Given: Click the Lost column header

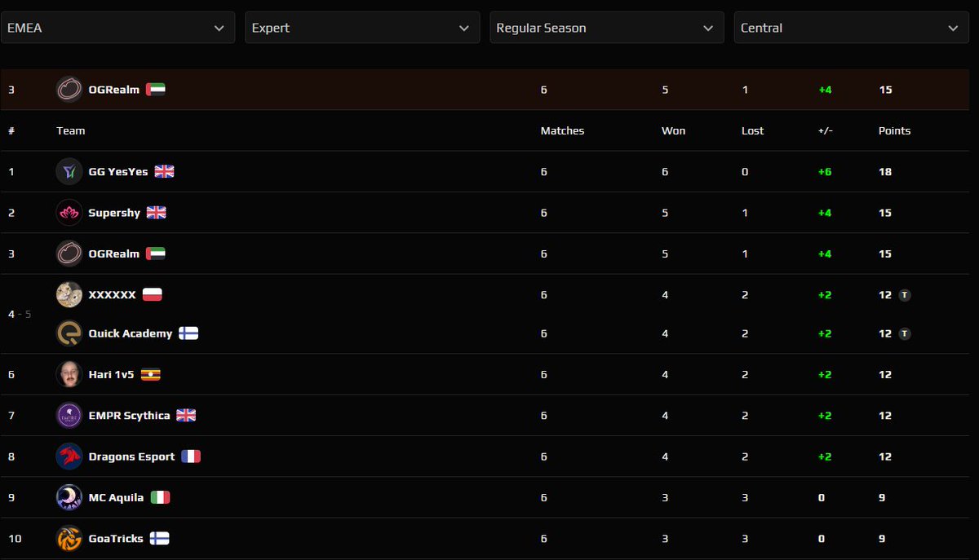Looking at the screenshot, I should coord(752,130).
